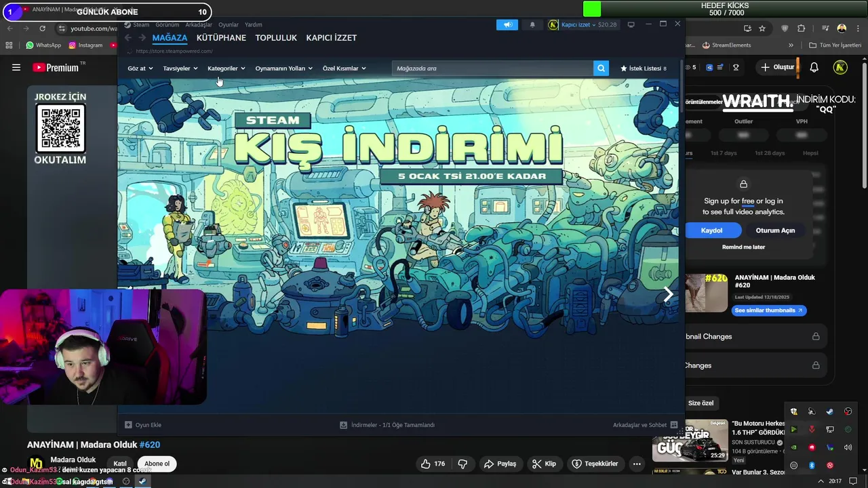
Task: Open Chrome apps grid in bookmarks bar
Action: [x=9, y=45]
